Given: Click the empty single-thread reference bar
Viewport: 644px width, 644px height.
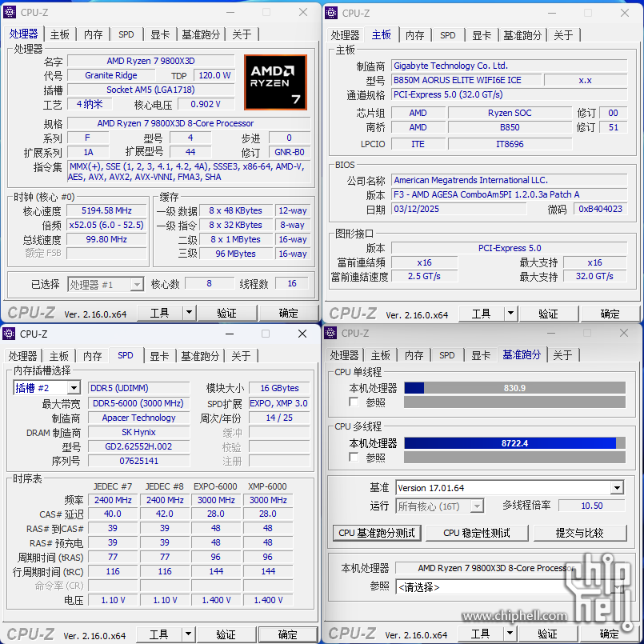Looking at the screenshot, I should pos(514,402).
